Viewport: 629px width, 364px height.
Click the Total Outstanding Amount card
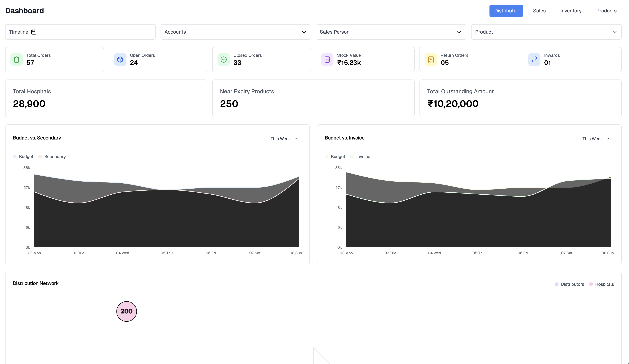tap(520, 98)
